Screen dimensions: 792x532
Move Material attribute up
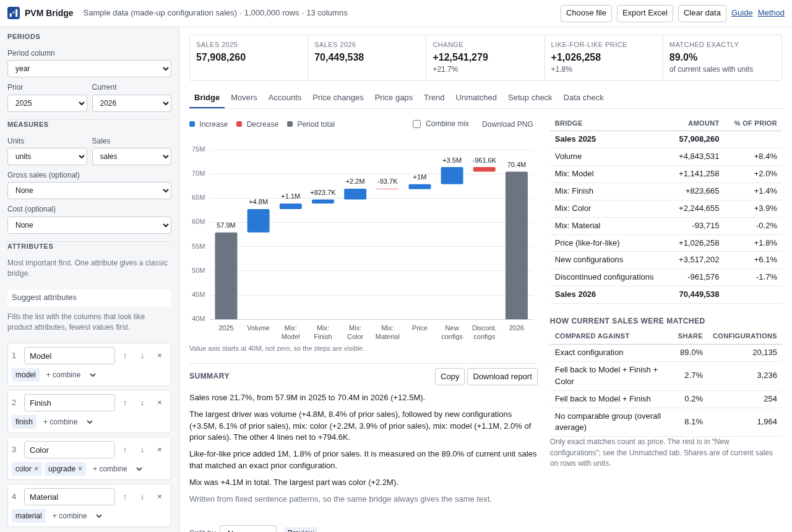coord(125,497)
